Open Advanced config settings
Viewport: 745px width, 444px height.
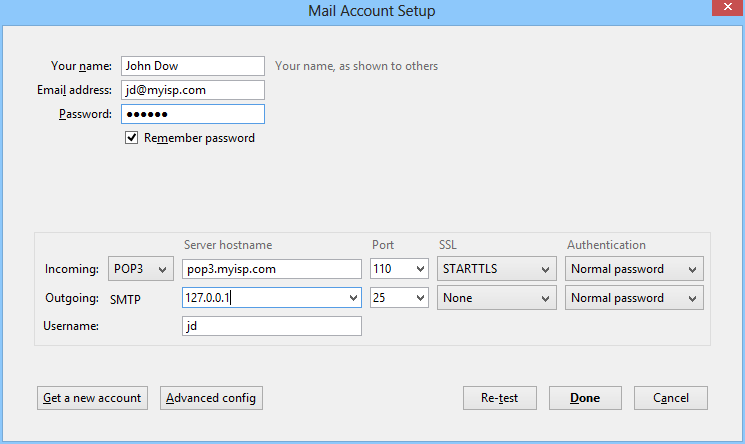(211, 398)
